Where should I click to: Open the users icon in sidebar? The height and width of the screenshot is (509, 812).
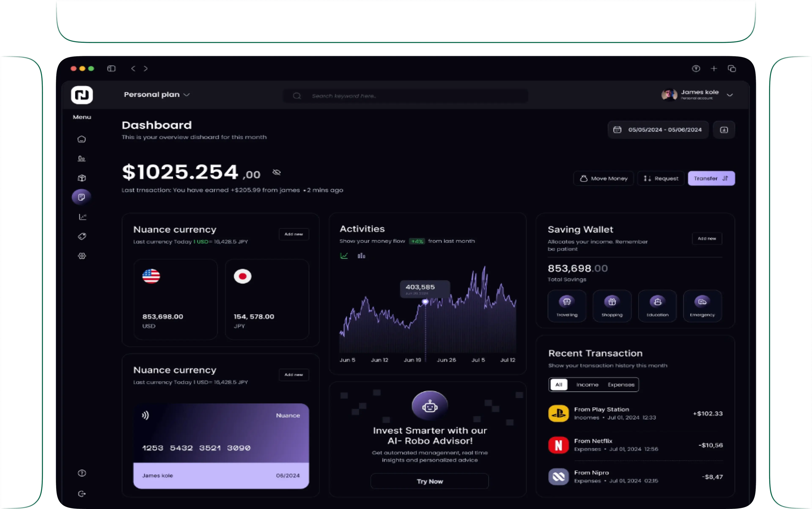point(82,159)
